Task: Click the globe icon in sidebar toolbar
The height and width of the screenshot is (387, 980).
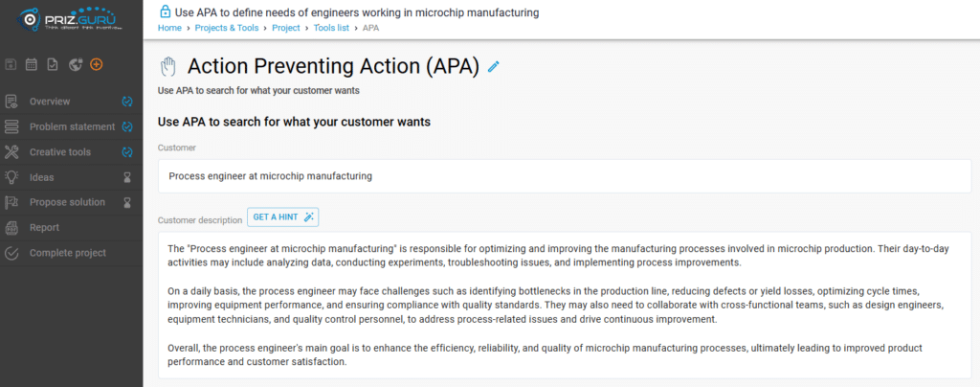Action: 76,64
